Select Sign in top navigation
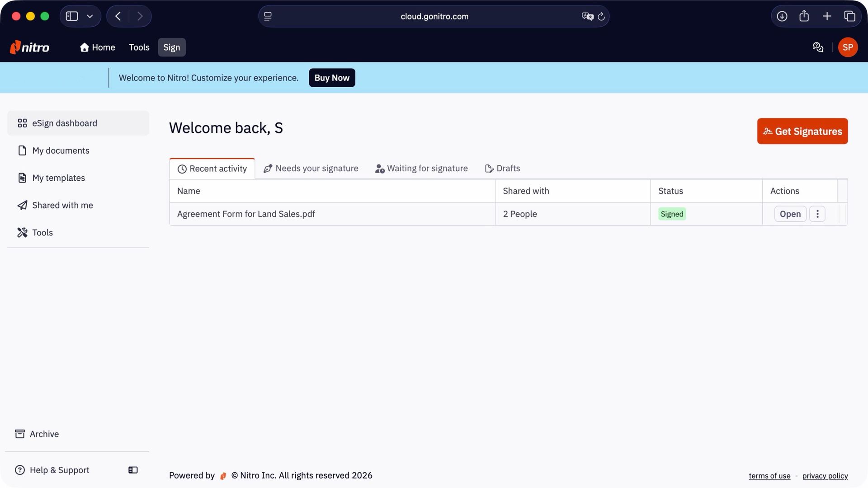Viewport: 868px width, 488px height. click(x=172, y=47)
